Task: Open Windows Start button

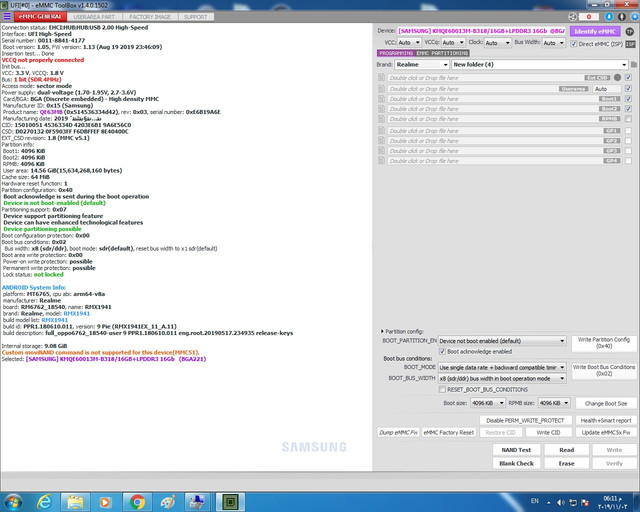Action: coord(13,502)
